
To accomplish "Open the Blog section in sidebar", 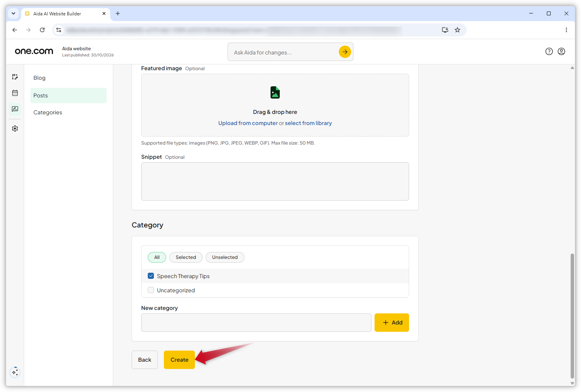I will (x=40, y=78).
